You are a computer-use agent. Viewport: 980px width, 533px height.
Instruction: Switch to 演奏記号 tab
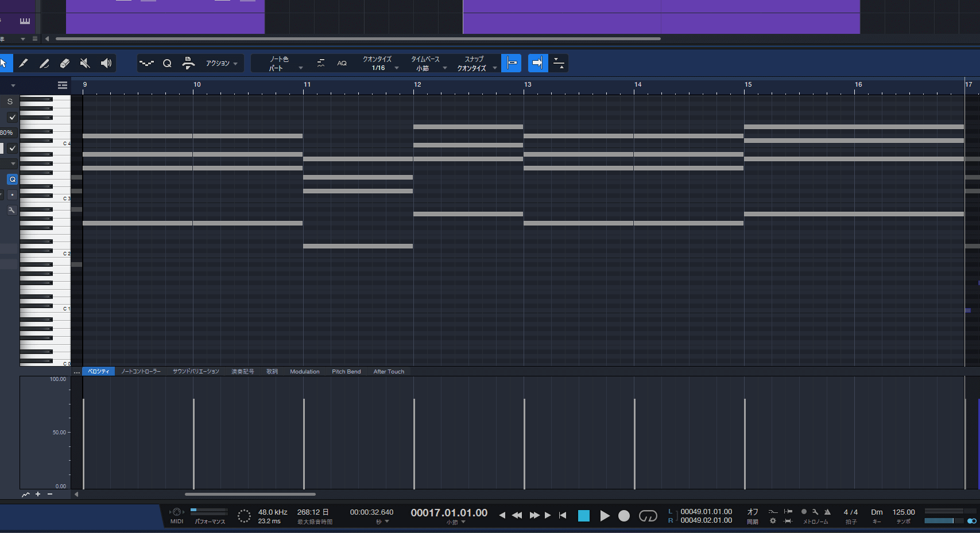[x=242, y=371]
